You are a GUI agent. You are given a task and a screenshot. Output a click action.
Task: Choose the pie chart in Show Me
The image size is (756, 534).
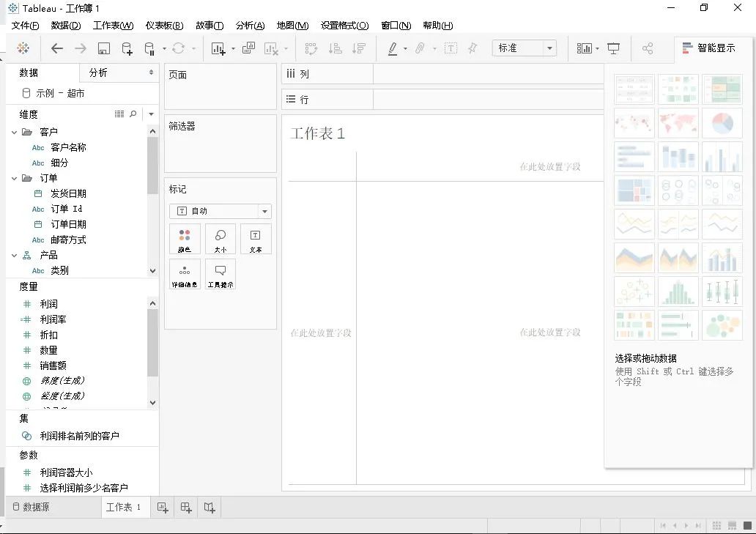coord(722,123)
